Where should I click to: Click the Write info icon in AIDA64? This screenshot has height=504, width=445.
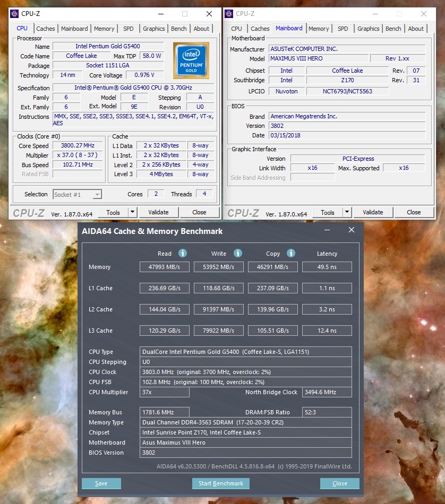[238, 253]
